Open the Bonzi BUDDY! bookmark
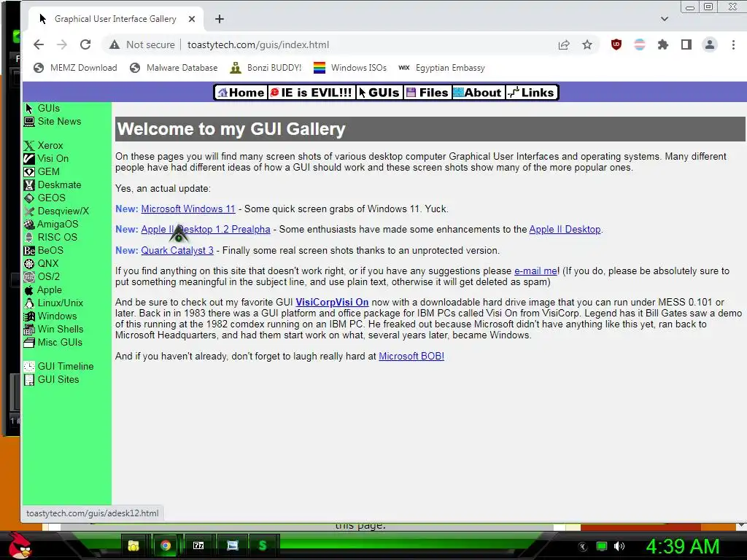This screenshot has height=560, width=747. click(x=266, y=68)
